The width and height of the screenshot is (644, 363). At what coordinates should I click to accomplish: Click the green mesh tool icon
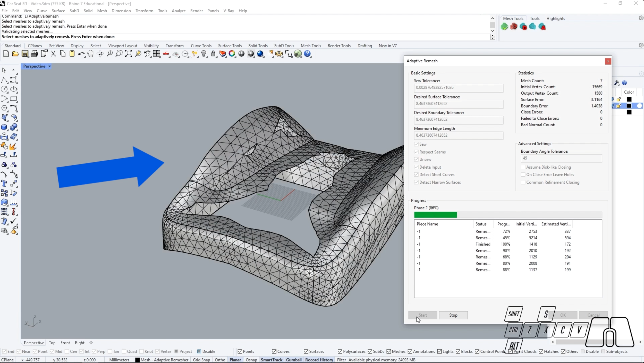[x=504, y=27]
